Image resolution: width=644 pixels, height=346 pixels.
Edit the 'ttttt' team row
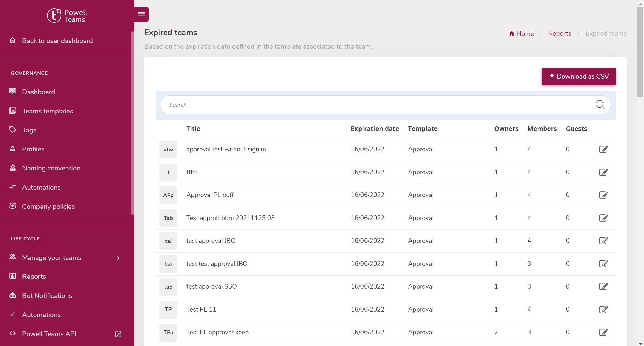coord(604,172)
